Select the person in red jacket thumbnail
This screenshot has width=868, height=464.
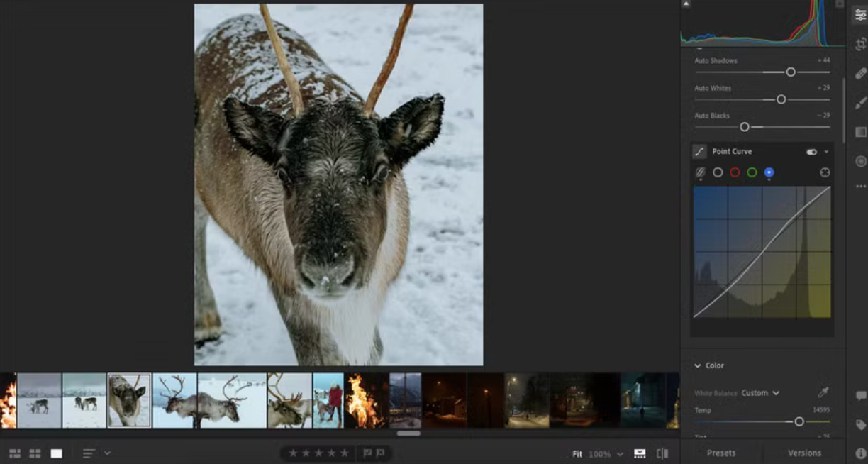pyautogui.click(x=328, y=401)
